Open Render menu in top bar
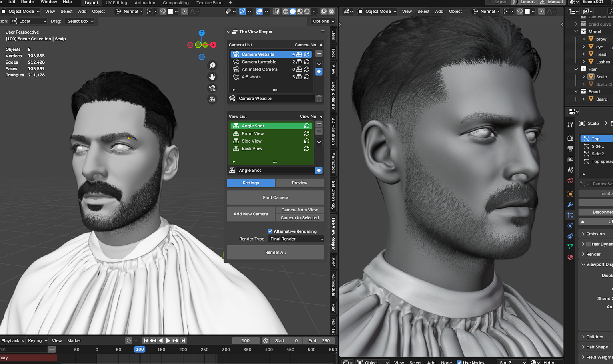The height and width of the screenshot is (364, 613). (28, 2)
